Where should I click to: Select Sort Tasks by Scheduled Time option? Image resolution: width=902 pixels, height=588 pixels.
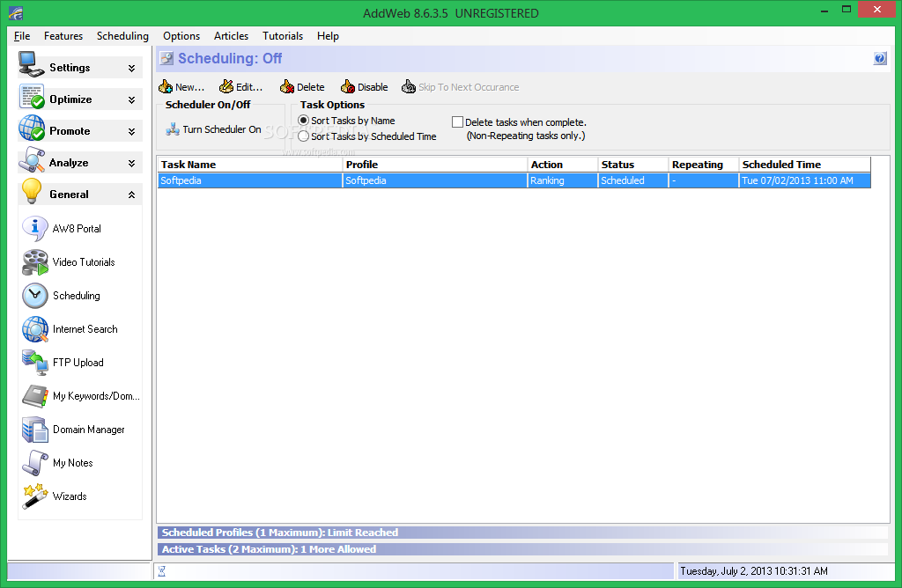coord(303,136)
